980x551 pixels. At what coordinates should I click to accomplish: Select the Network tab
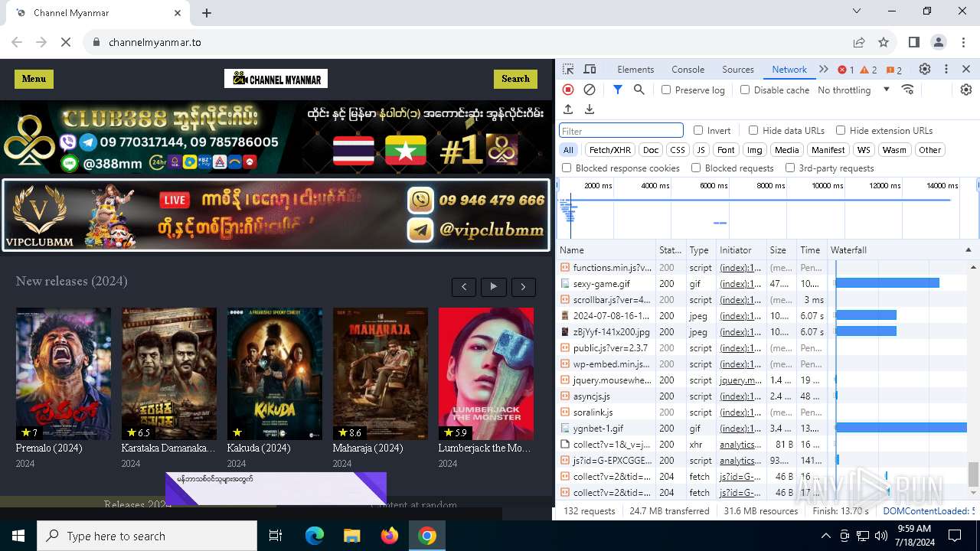click(789, 69)
